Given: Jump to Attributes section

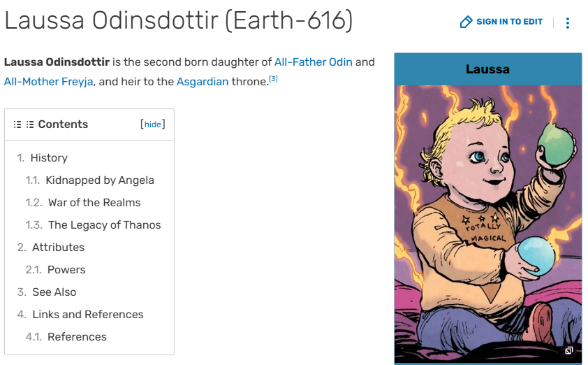Looking at the screenshot, I should coord(58,248).
